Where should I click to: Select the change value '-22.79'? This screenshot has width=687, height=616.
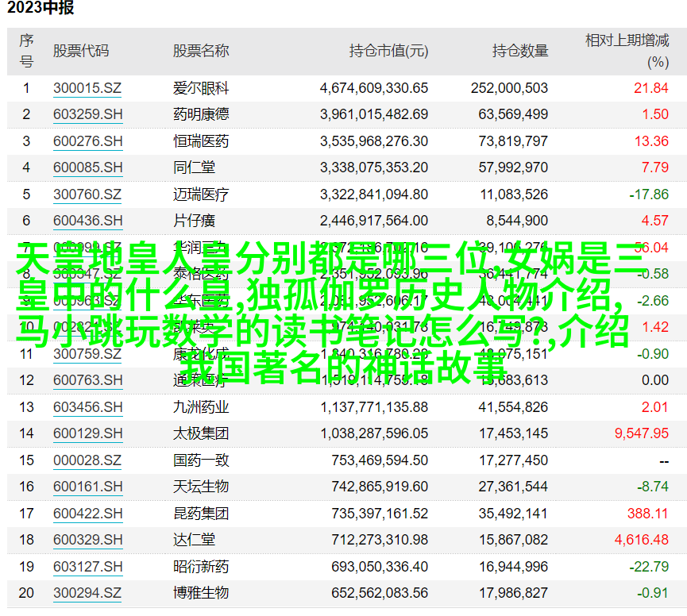pos(649,567)
